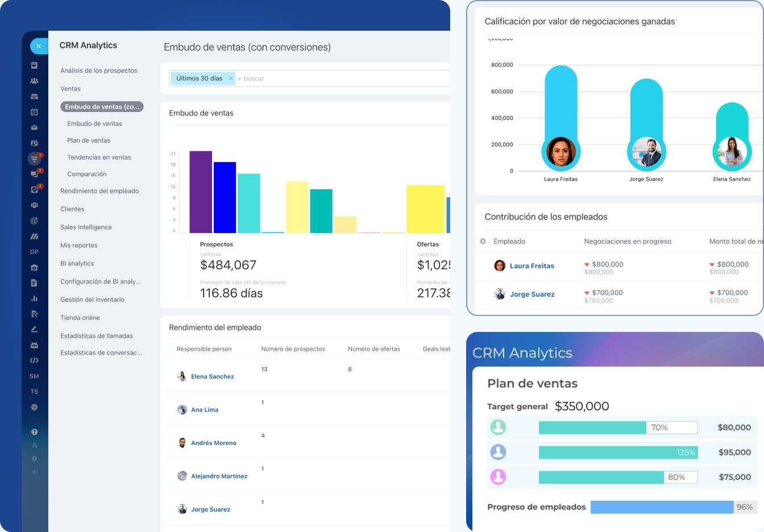Open 'Tendencias en ventas' submenu item
Screen dimensions: 764x532
point(99,157)
